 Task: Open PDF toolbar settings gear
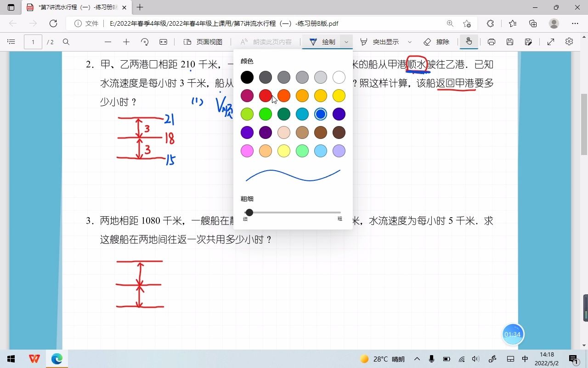[569, 42]
